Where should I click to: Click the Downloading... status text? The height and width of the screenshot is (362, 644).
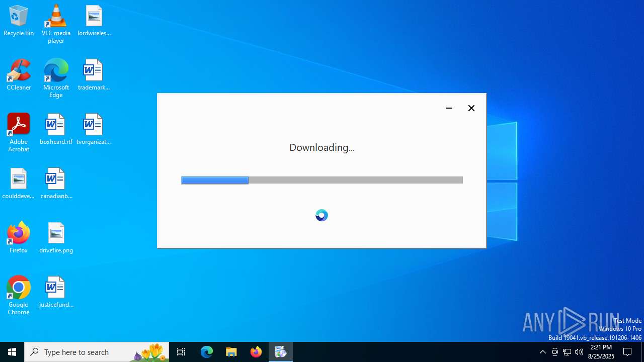pos(322,147)
